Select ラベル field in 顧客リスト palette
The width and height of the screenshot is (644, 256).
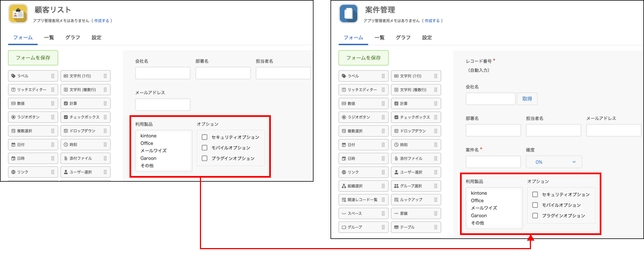pos(32,76)
